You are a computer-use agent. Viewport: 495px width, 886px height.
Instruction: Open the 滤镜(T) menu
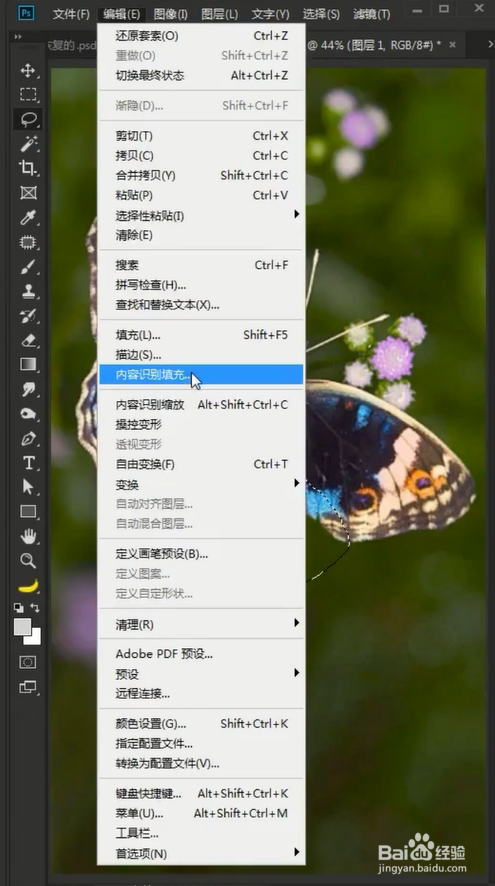371,14
